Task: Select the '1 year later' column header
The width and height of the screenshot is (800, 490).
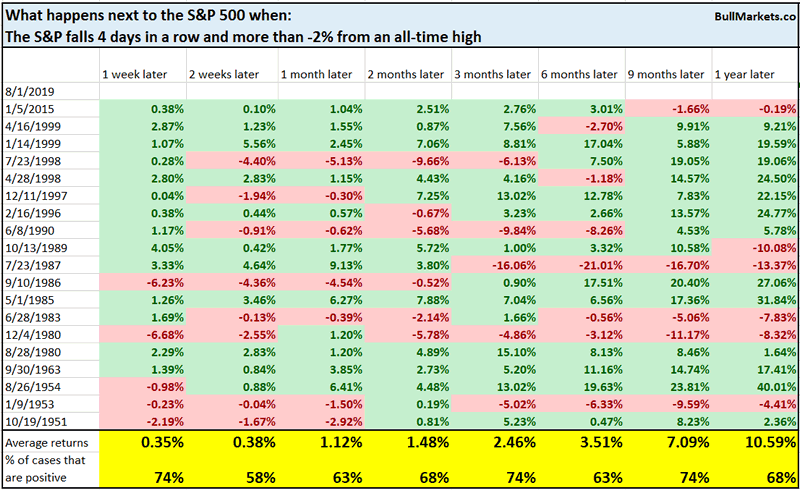Action: 747,75
